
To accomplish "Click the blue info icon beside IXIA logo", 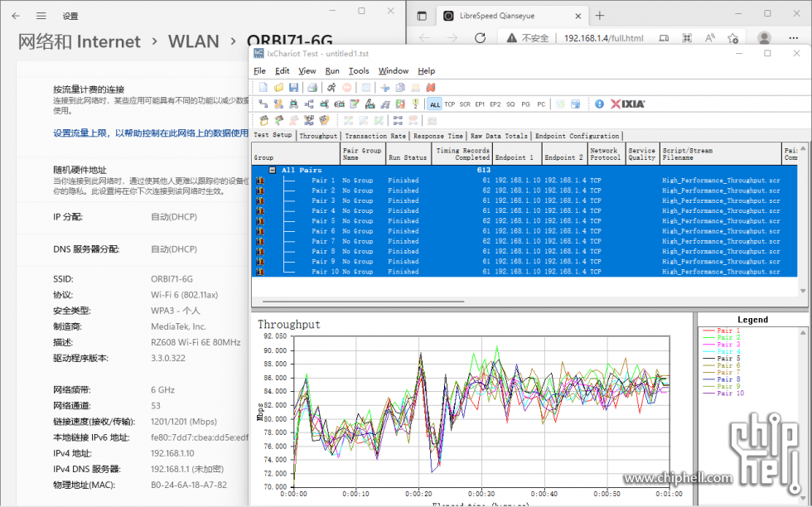I will (x=599, y=104).
